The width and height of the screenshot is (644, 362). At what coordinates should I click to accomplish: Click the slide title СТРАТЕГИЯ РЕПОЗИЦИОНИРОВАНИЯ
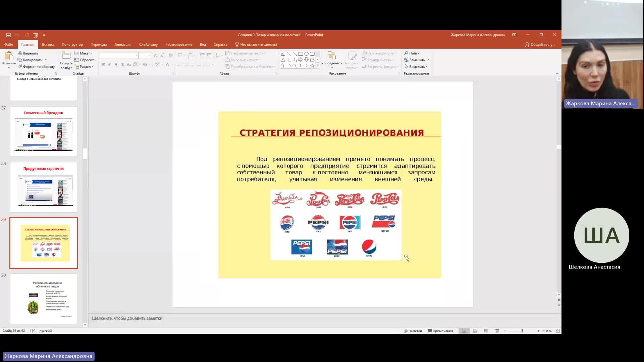332,133
